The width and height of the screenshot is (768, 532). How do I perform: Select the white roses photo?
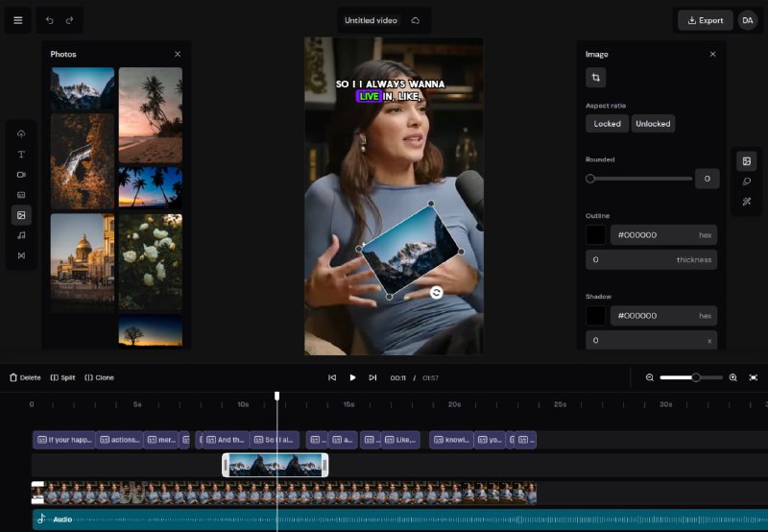151,262
